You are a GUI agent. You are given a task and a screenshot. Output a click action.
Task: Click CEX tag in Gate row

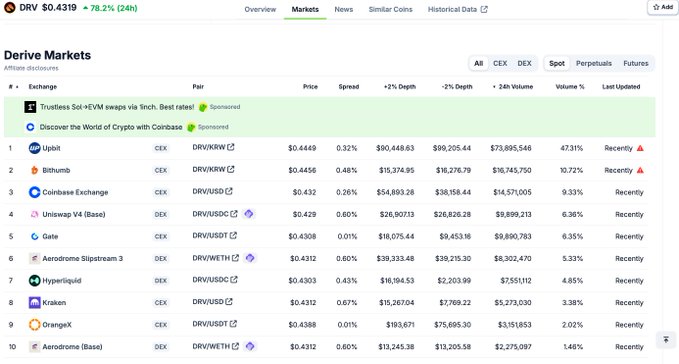[161, 236]
